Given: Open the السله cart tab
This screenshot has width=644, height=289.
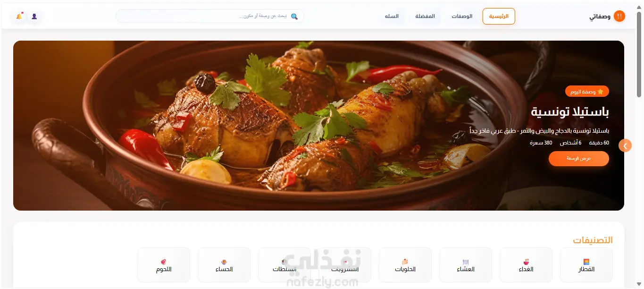Looking at the screenshot, I should pos(392,17).
